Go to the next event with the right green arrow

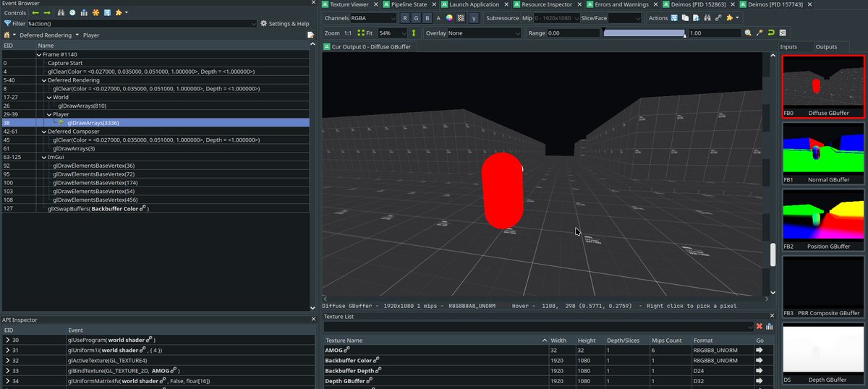pos(47,13)
